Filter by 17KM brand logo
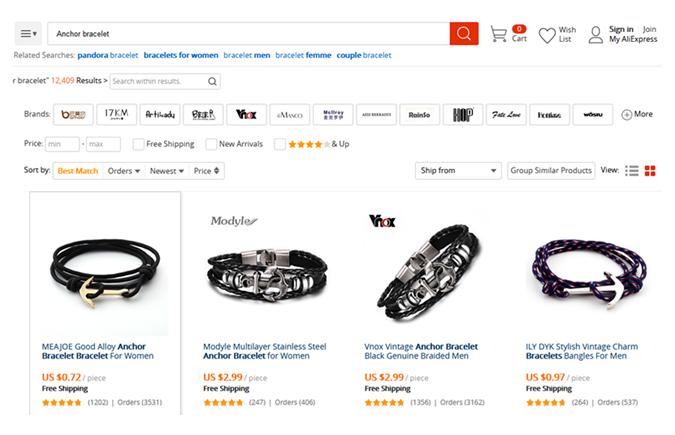The image size is (675, 435). pyautogui.click(x=115, y=114)
